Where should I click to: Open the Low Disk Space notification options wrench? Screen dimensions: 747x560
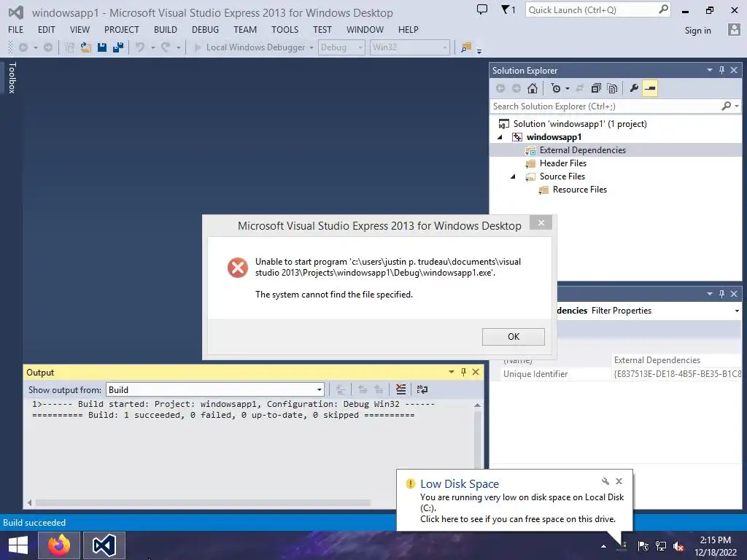(x=605, y=481)
